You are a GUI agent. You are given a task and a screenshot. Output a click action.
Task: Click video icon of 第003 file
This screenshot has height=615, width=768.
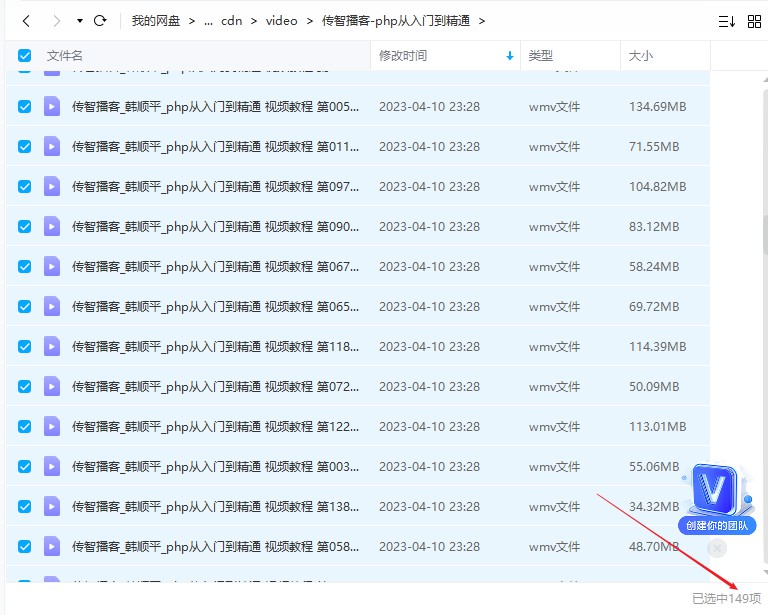click(52, 467)
